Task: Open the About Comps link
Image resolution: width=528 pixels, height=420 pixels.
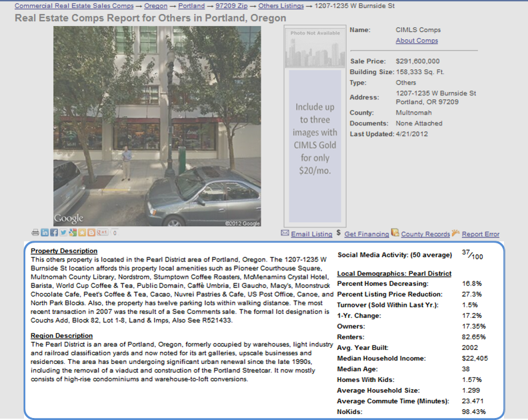Action: [417, 41]
